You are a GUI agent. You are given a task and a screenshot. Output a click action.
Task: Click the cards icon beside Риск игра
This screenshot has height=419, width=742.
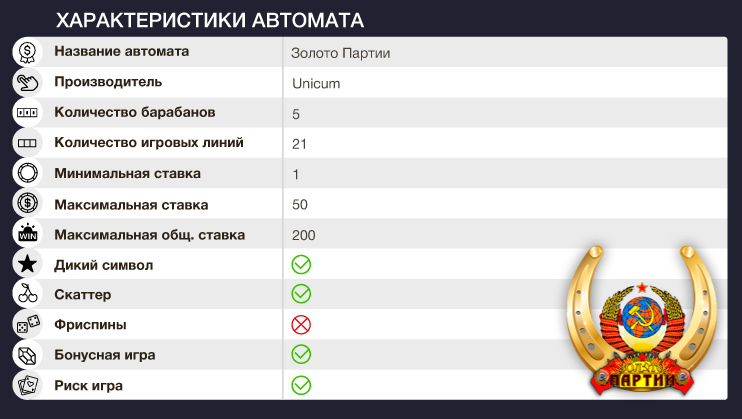pos(27,384)
